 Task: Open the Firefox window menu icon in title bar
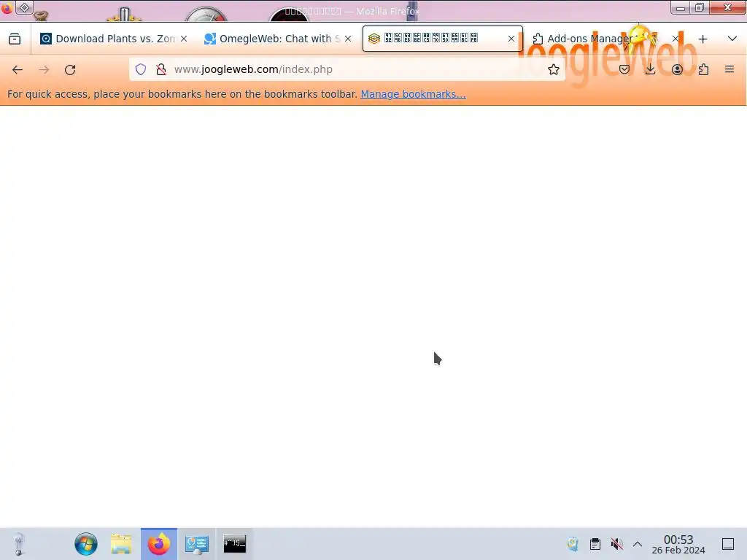tap(7, 8)
